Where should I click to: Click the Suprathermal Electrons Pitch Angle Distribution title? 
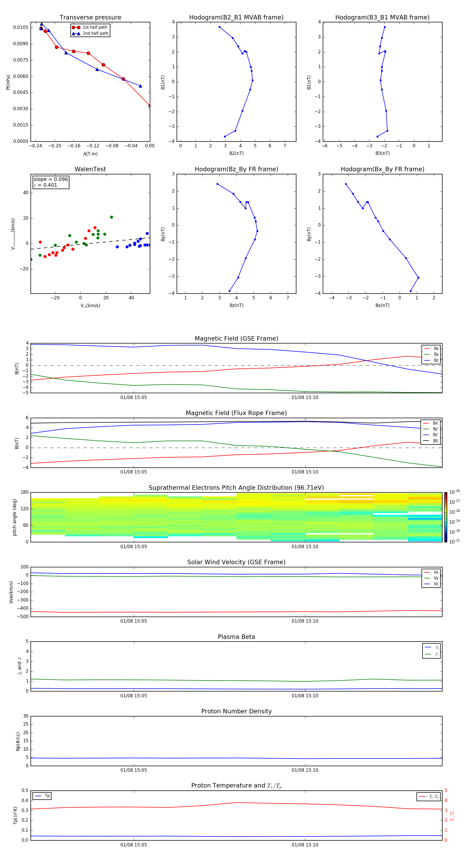click(236, 488)
